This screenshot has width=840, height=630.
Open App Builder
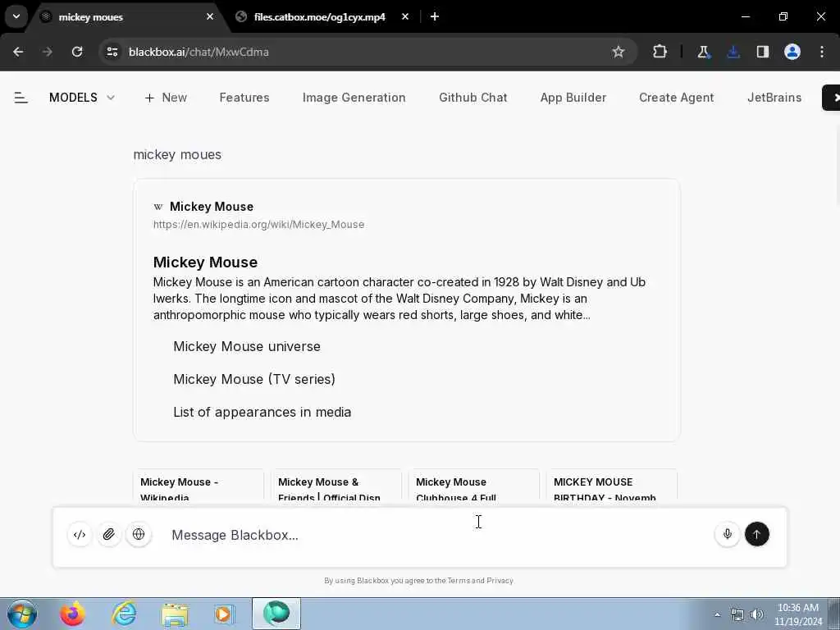[x=573, y=98]
